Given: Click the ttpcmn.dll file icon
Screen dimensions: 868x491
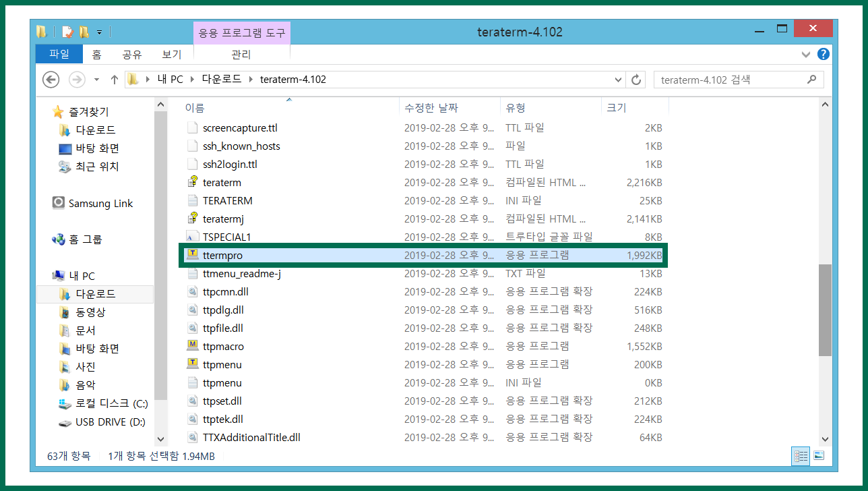Looking at the screenshot, I should (x=192, y=291).
